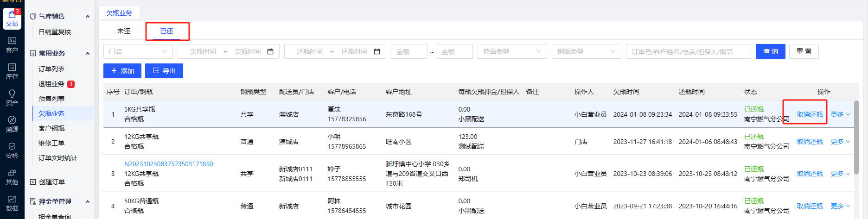Open 预售列表 in sidebar

(51, 99)
